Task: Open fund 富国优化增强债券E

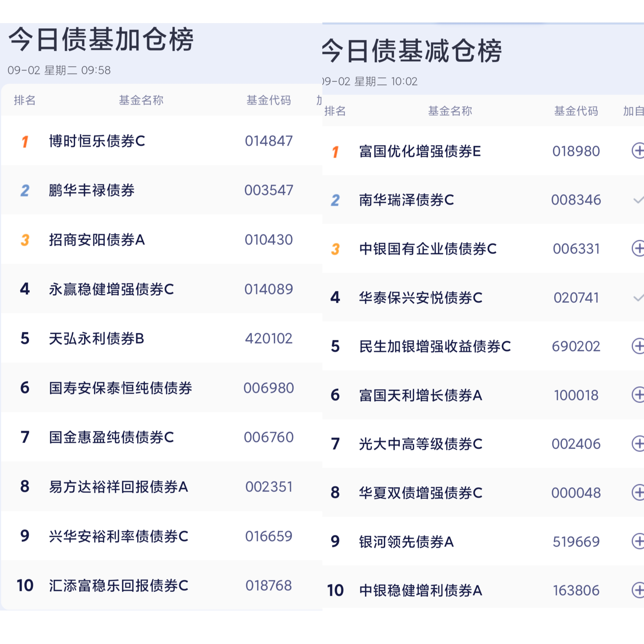Action: click(x=420, y=151)
